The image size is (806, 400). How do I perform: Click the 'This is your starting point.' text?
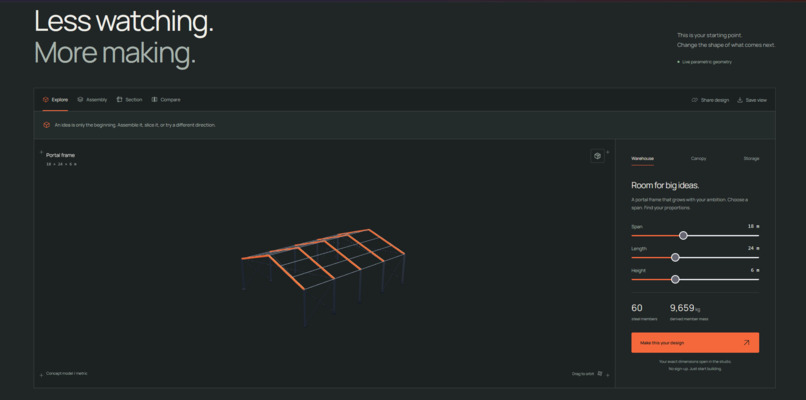pos(709,35)
